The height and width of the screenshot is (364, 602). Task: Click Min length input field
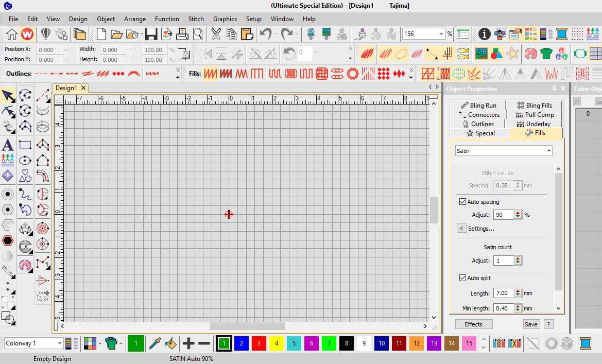tap(504, 308)
